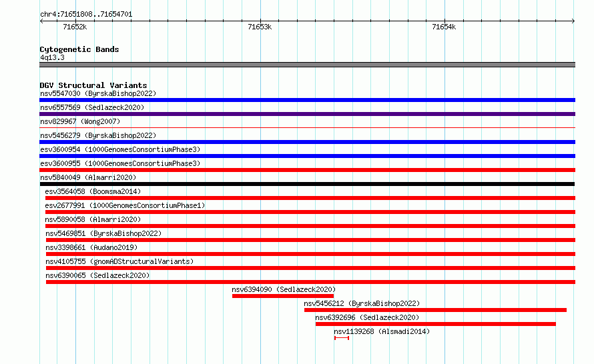
Task: Open nsv4105755 (gnomADStructuralVariants) label
Action: click(119, 261)
